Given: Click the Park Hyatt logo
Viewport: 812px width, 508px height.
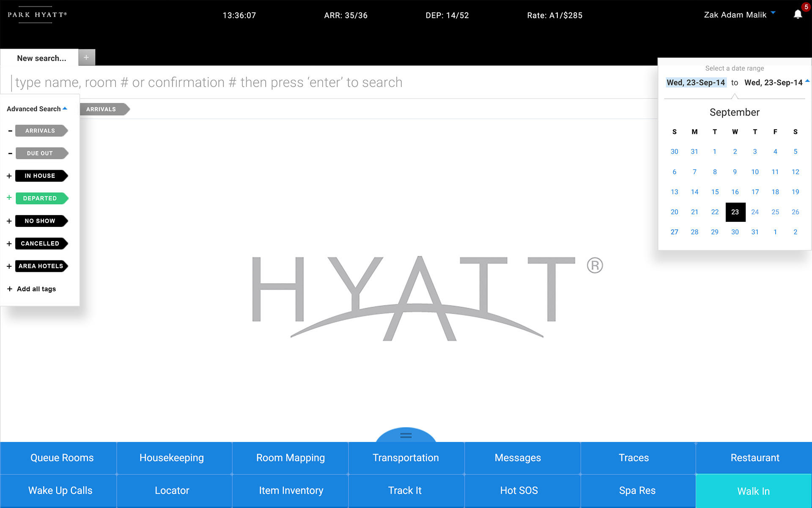Looking at the screenshot, I should tap(37, 15).
